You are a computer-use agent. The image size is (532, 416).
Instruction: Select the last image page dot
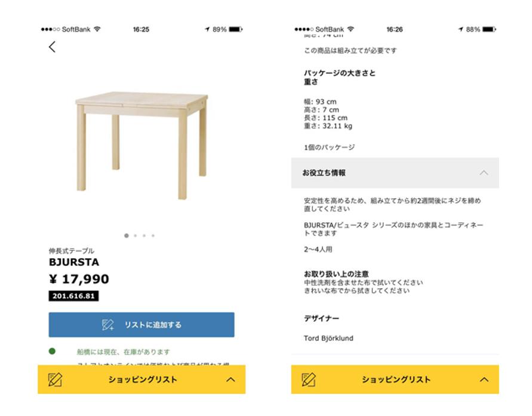click(x=153, y=236)
